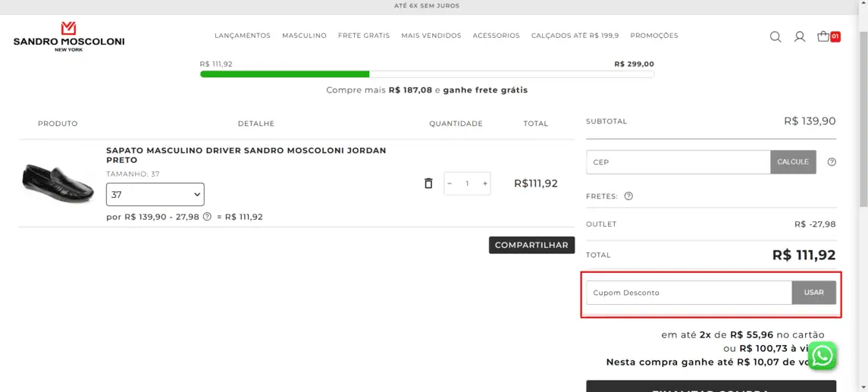Open Mais Vendidos menu
The height and width of the screenshot is (392, 868).
point(431,36)
